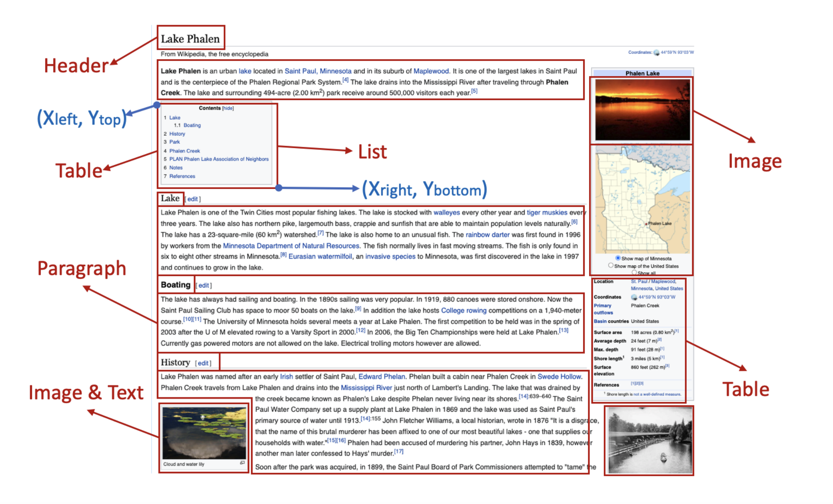Open the 'St. Paul / Maplewood' location link
The width and height of the screenshot is (833, 504).
coord(653,281)
